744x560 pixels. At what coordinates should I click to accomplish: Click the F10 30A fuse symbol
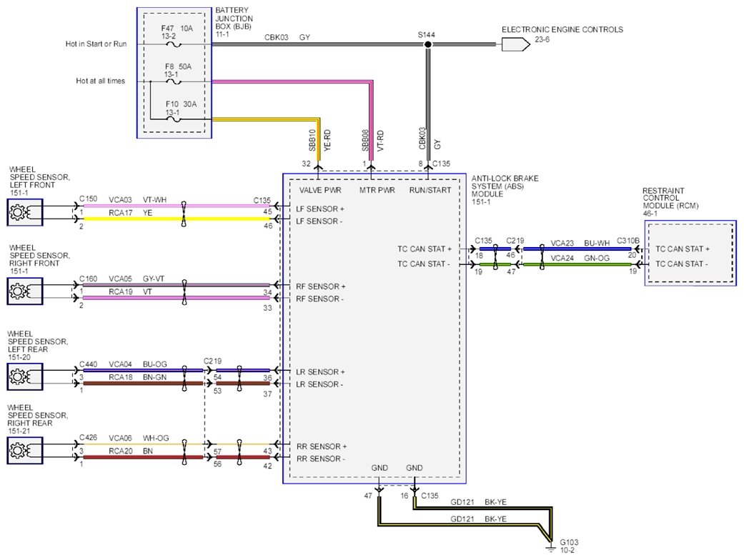pyautogui.click(x=174, y=119)
